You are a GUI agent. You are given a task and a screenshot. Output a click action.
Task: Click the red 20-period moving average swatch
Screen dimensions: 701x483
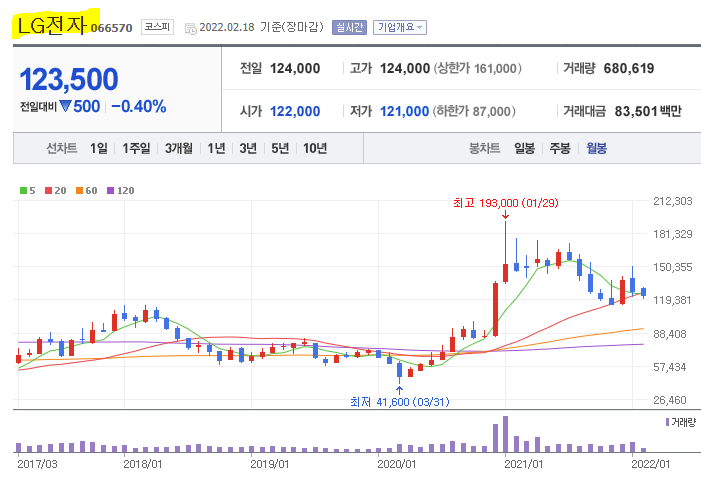pyautogui.click(x=48, y=191)
